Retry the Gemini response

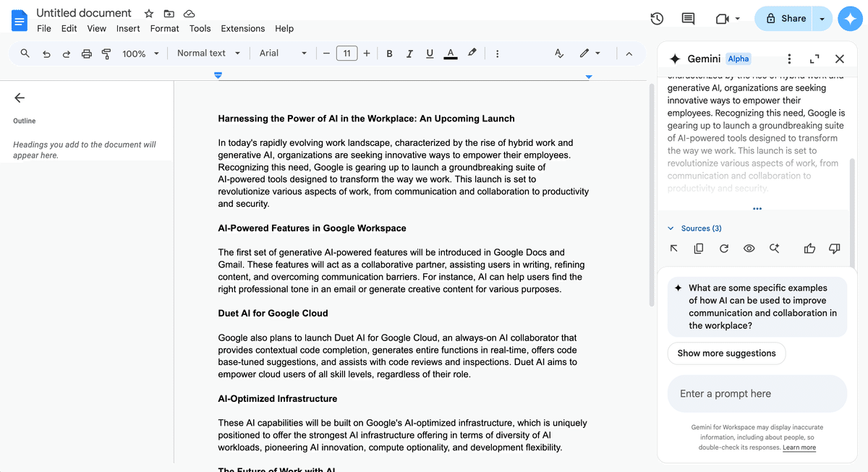click(x=724, y=249)
